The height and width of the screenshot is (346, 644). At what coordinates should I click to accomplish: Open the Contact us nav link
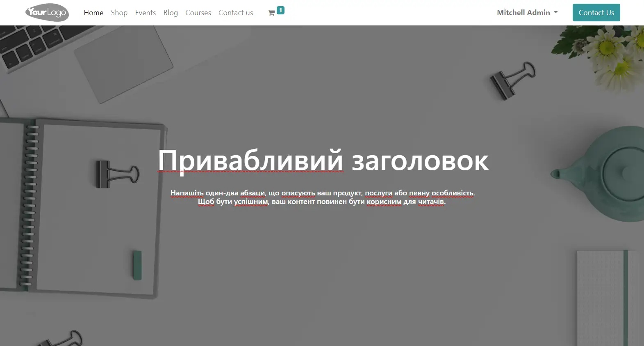(236, 13)
